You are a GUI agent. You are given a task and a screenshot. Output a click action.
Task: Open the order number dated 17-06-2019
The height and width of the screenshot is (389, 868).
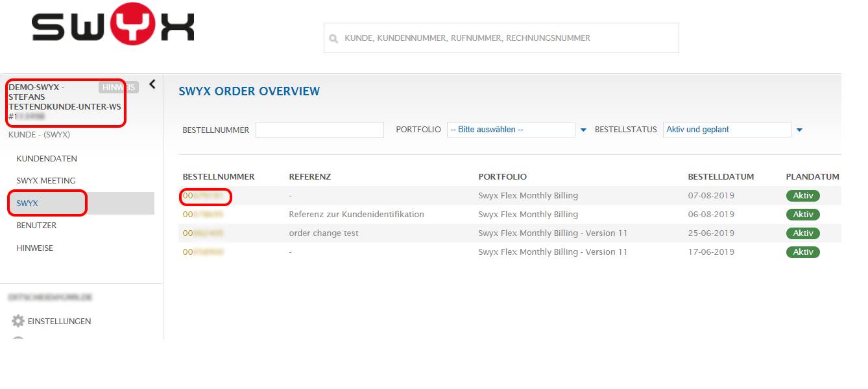click(x=204, y=252)
